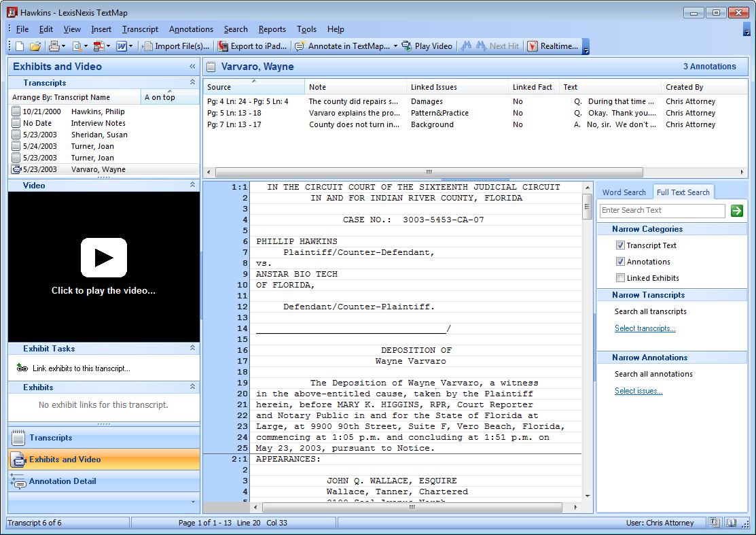
Task: Open the Search menu
Action: click(x=236, y=29)
